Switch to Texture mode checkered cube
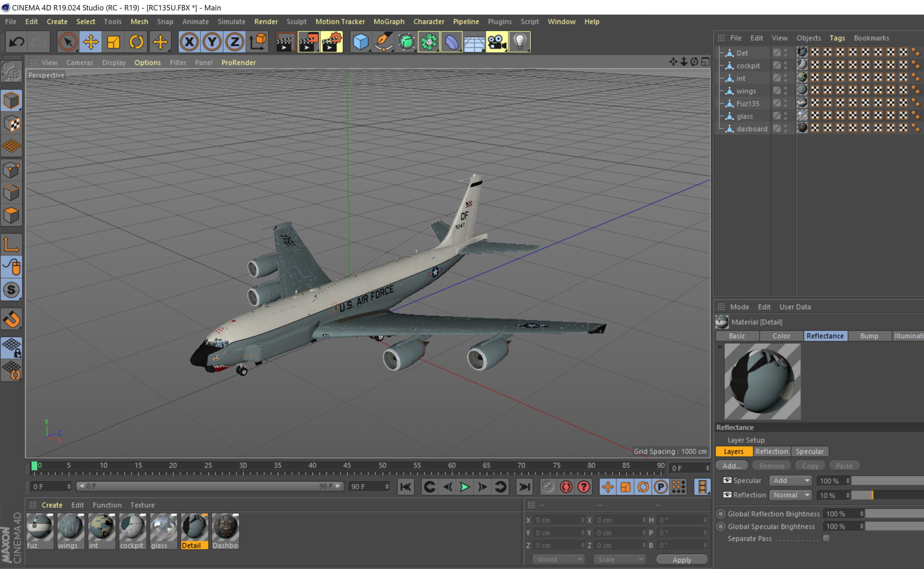 coord(11,123)
